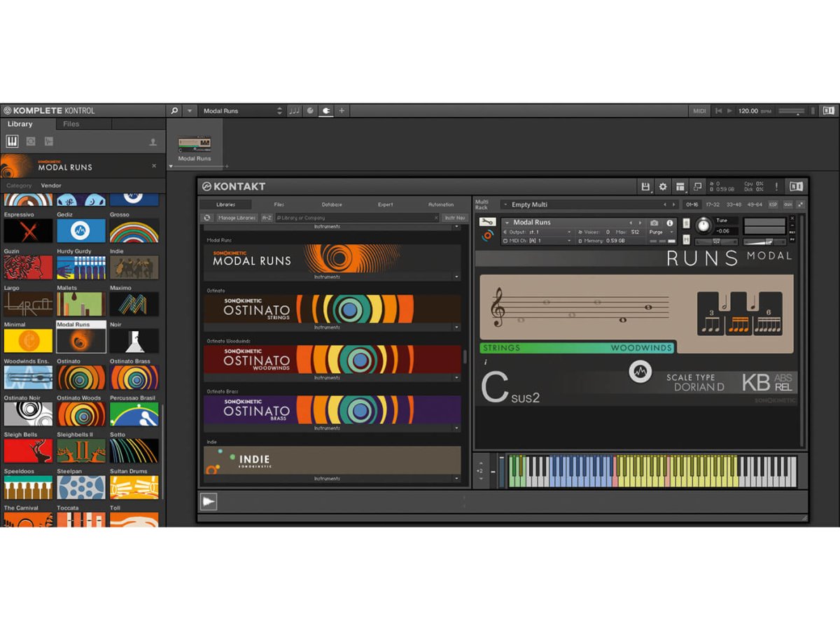Image resolution: width=840 pixels, height=630 pixels.
Task: Select the one-shots waveform icon filter
Action: [x=48, y=141]
